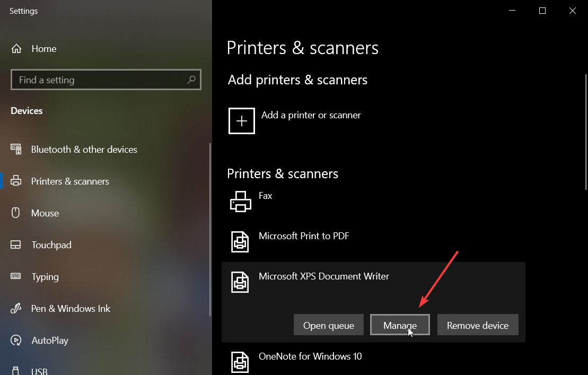The image size is (588, 375).
Task: Click the OneNote for Windows 10 icon
Action: 240,362
